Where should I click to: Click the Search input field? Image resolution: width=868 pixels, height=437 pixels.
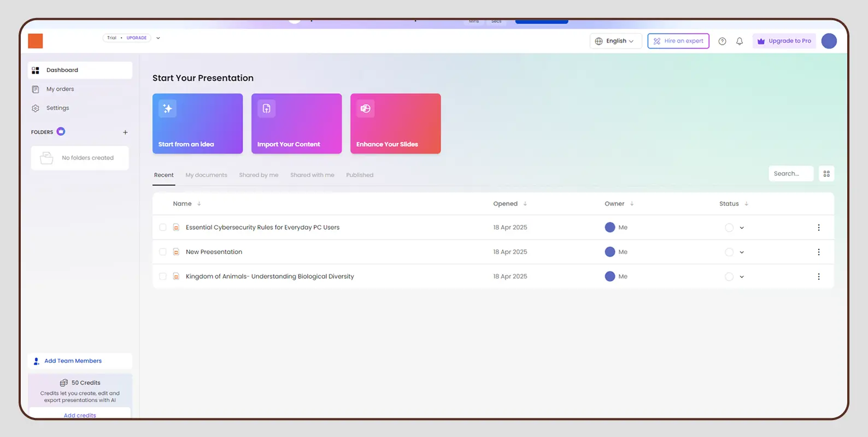(x=790, y=174)
